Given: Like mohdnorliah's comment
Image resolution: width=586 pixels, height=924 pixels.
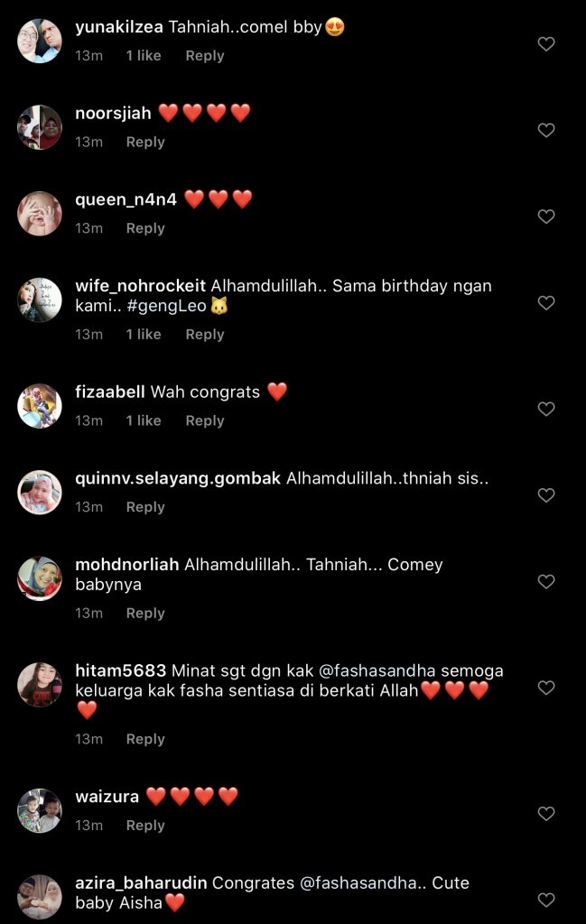Looking at the screenshot, I should pos(546,581).
